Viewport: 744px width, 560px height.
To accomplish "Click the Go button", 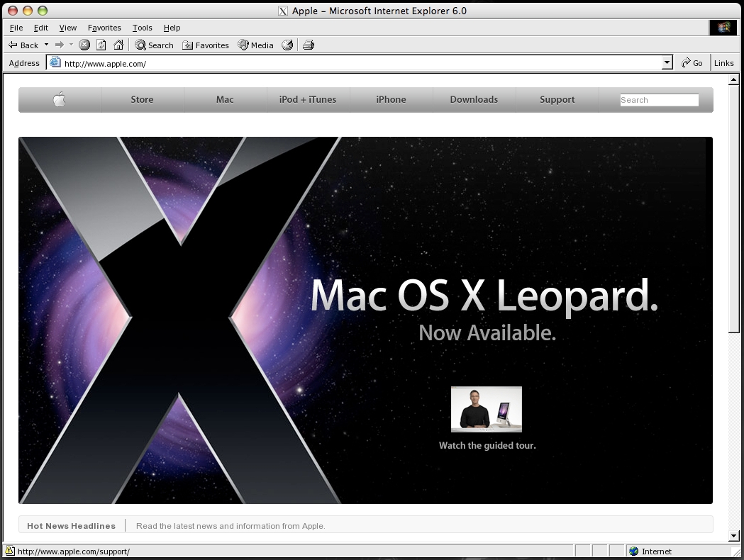I will coord(692,63).
